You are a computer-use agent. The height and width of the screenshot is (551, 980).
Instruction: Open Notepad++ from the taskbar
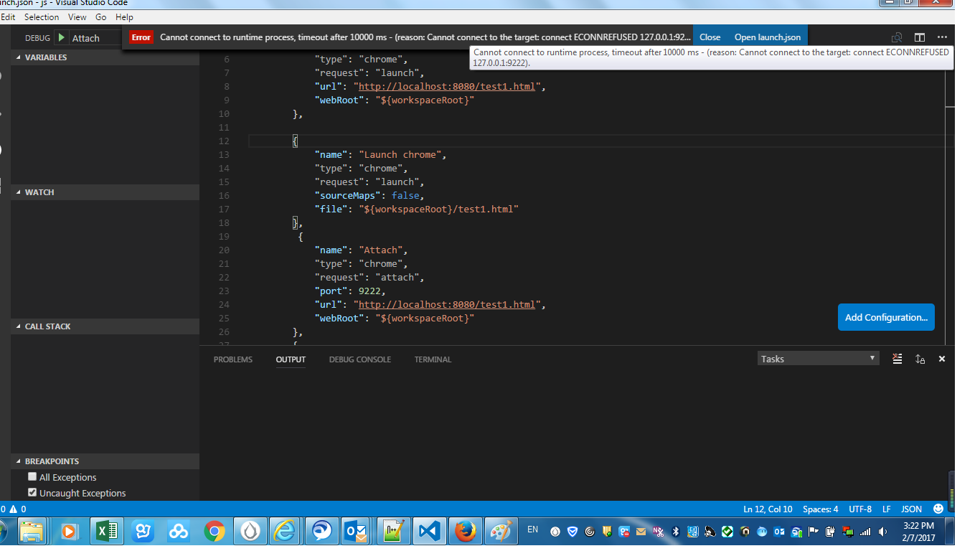click(x=393, y=532)
